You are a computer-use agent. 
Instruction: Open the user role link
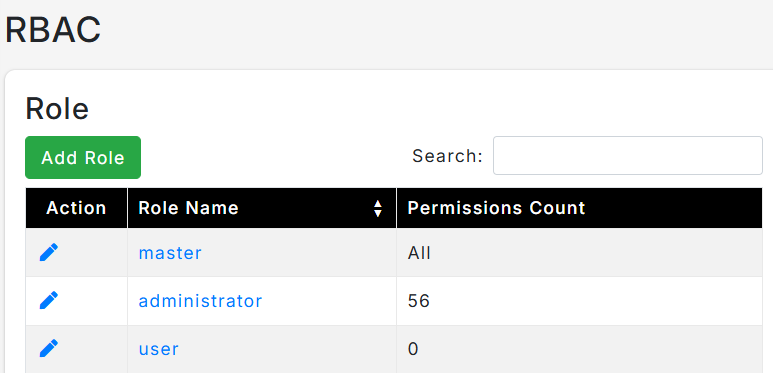(158, 349)
